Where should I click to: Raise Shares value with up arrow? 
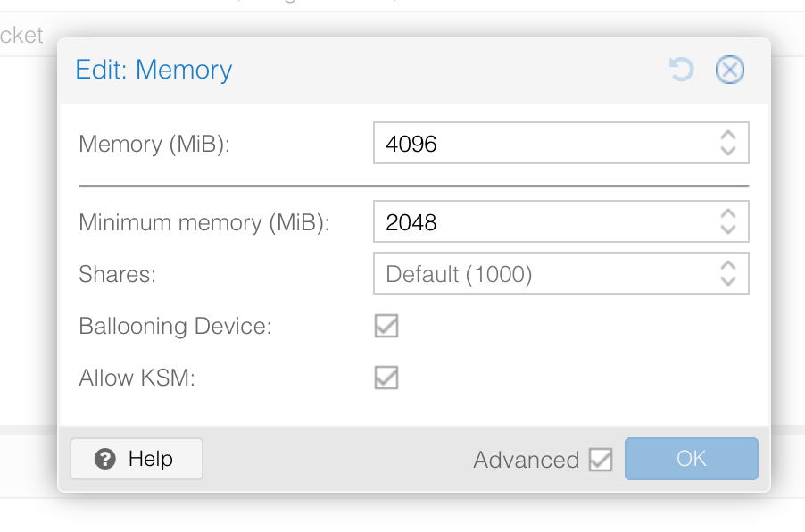[728, 266]
